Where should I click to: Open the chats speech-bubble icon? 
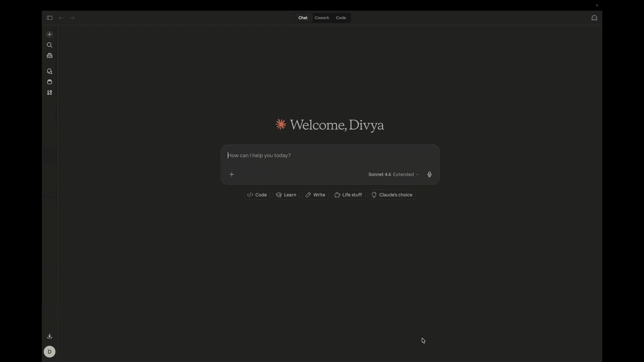click(x=49, y=71)
